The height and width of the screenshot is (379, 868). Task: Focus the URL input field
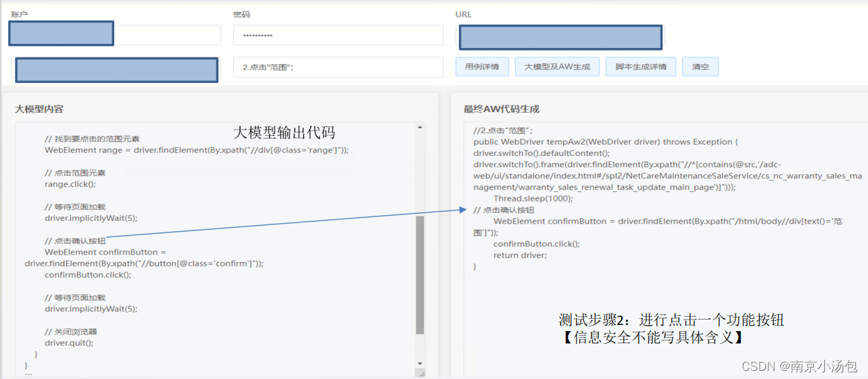pos(560,35)
